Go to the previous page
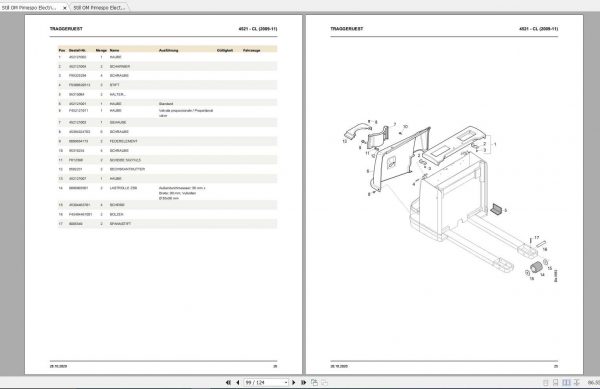This screenshot has height=389, width=600. click(238, 382)
